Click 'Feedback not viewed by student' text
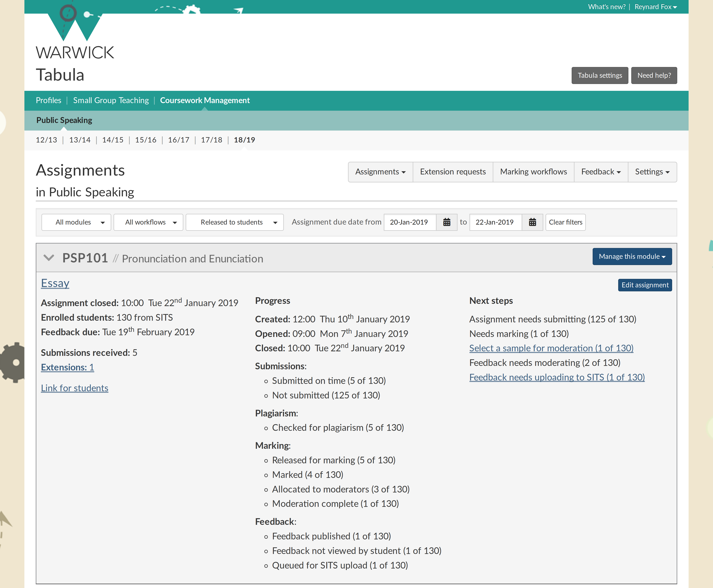Image resolution: width=713 pixels, height=588 pixels. click(336, 551)
